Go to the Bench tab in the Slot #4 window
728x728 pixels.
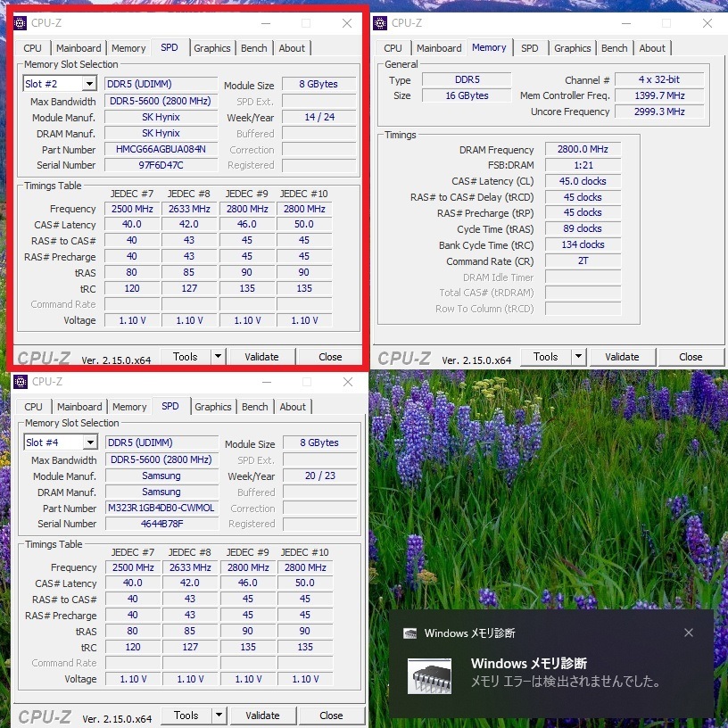pos(255,407)
